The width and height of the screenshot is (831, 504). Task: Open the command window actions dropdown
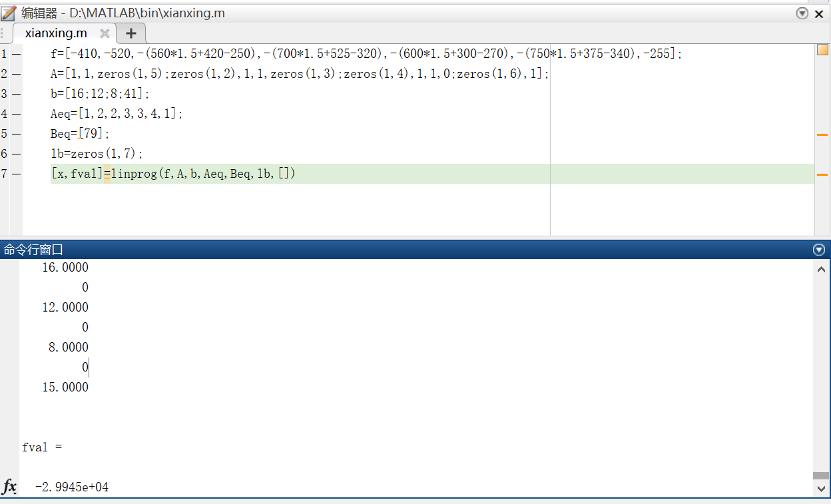coord(819,250)
